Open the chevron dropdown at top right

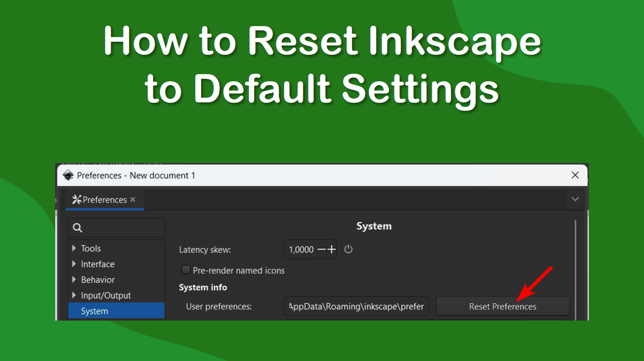(x=575, y=199)
